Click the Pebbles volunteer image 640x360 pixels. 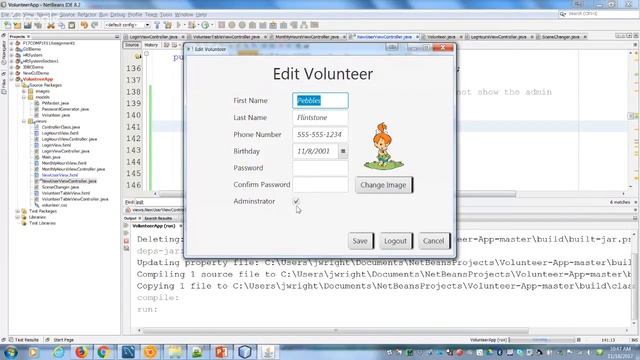[384, 146]
